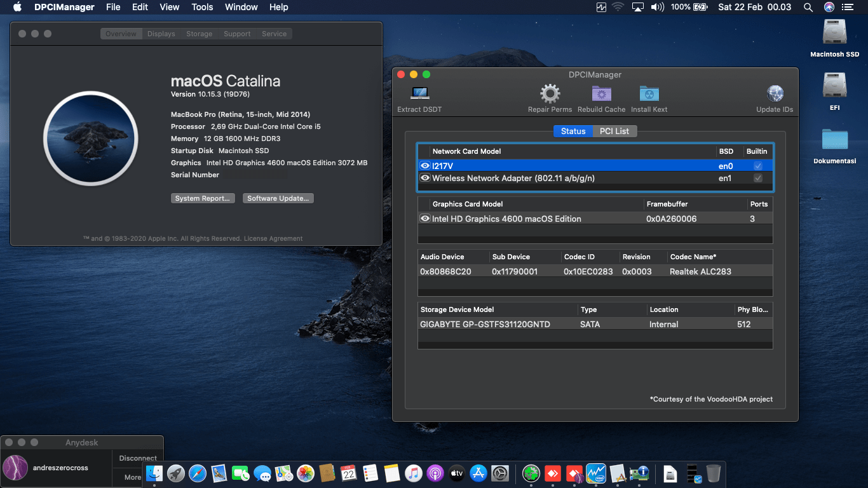The width and height of the screenshot is (868, 488).
Task: Open System Preferences from the dock
Action: [500, 473]
